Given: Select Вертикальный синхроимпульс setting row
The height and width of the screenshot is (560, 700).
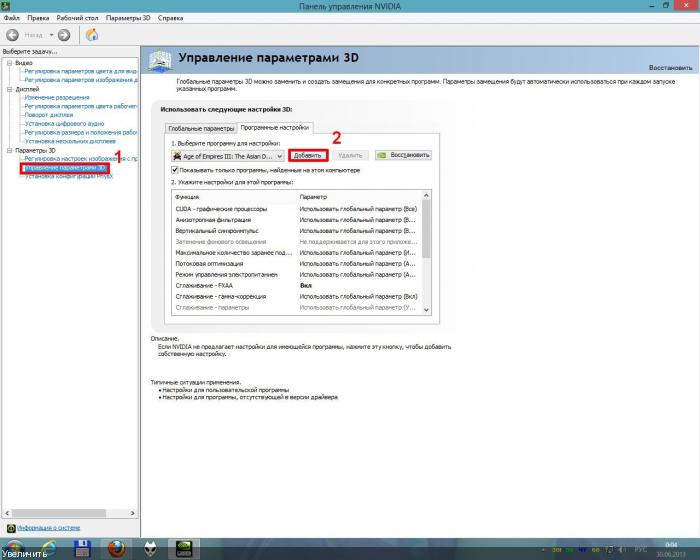Looking at the screenshot, I should click(x=296, y=231).
